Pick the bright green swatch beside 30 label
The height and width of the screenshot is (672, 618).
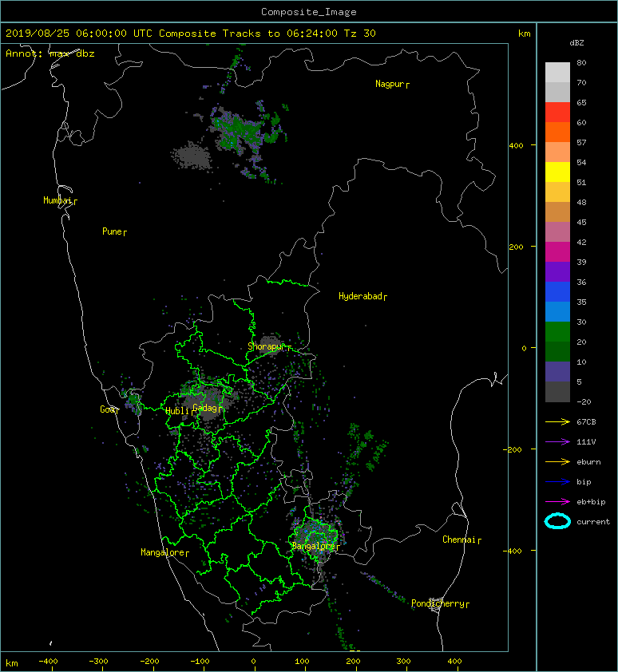(x=557, y=331)
